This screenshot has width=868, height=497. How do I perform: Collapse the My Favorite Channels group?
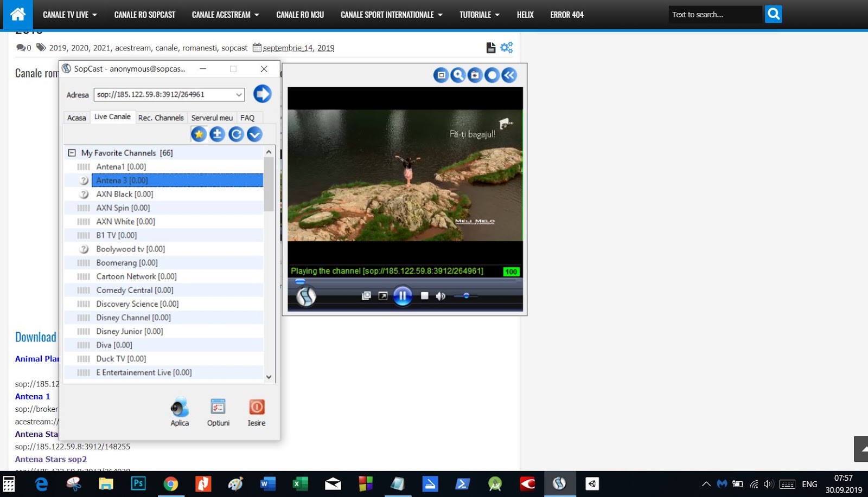72,153
